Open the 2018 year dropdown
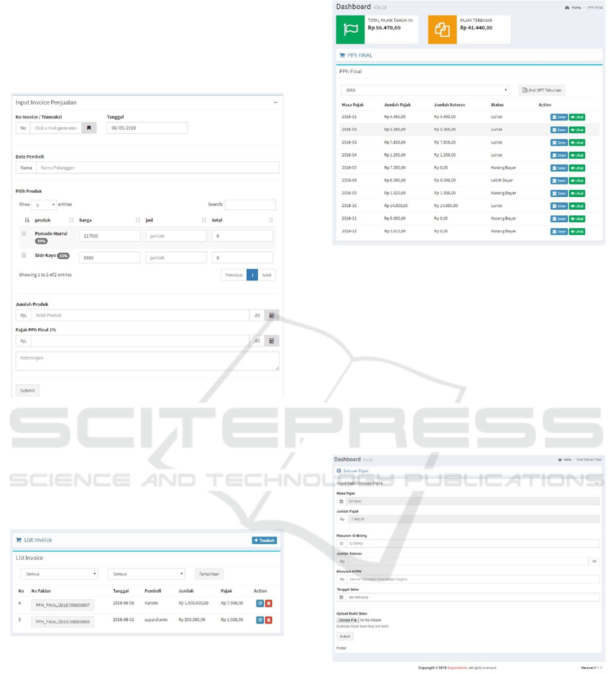616x674 pixels. point(425,90)
